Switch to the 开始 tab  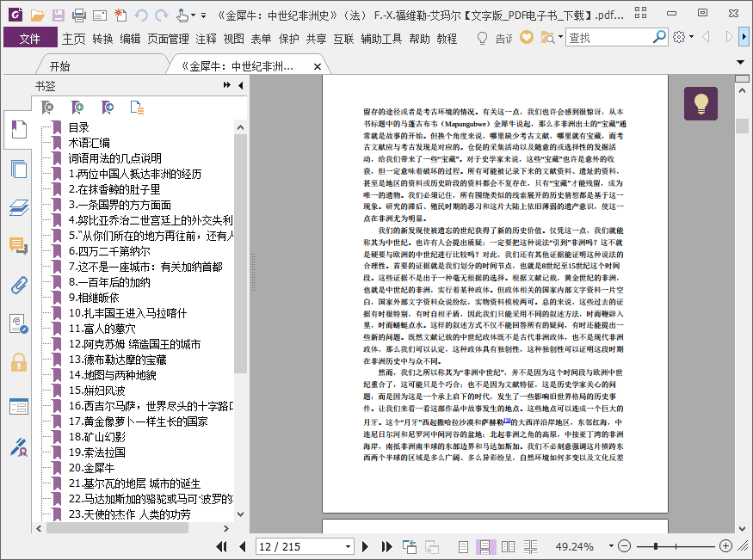(59, 66)
